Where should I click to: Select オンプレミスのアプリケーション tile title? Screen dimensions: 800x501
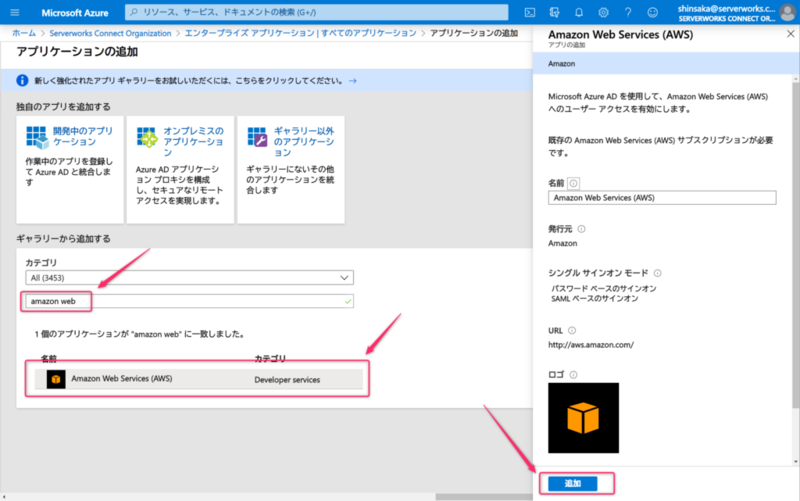pyautogui.click(x=193, y=141)
